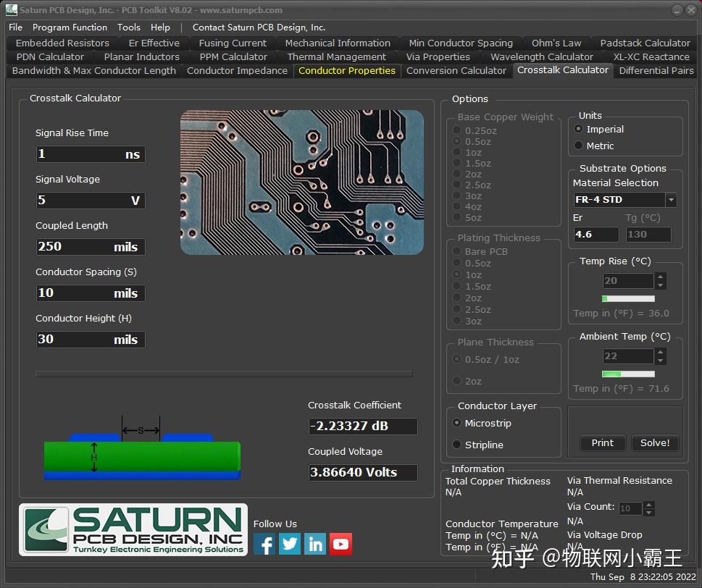Viewport: 702px width, 588px height.
Task: Increment the Temp Rise stepper
Action: coord(660,277)
